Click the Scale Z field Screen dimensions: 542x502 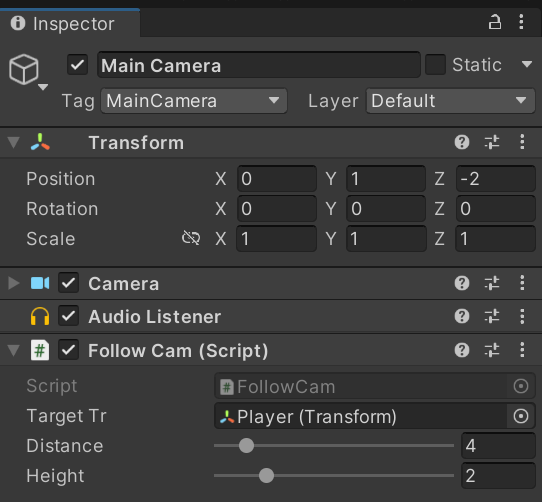coord(496,238)
